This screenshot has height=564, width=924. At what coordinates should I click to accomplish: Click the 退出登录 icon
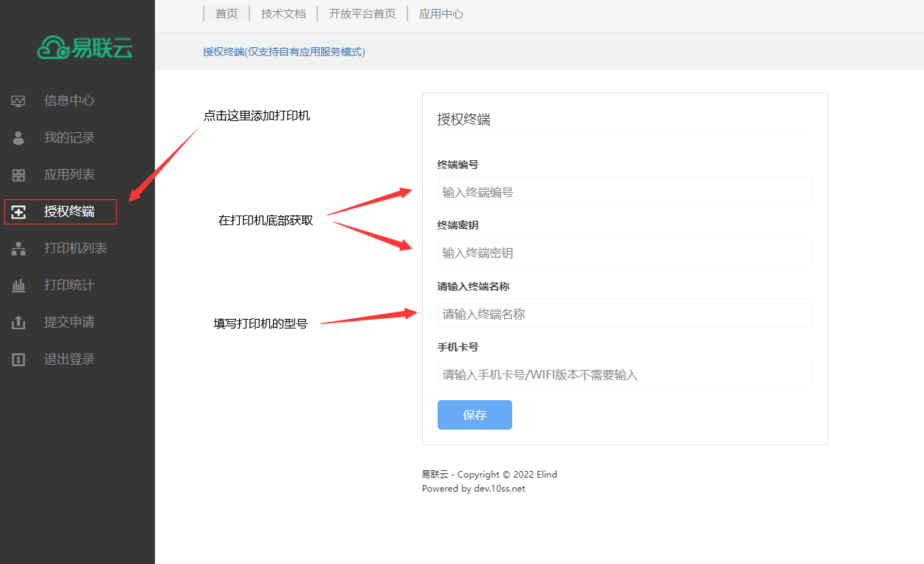[x=18, y=360]
